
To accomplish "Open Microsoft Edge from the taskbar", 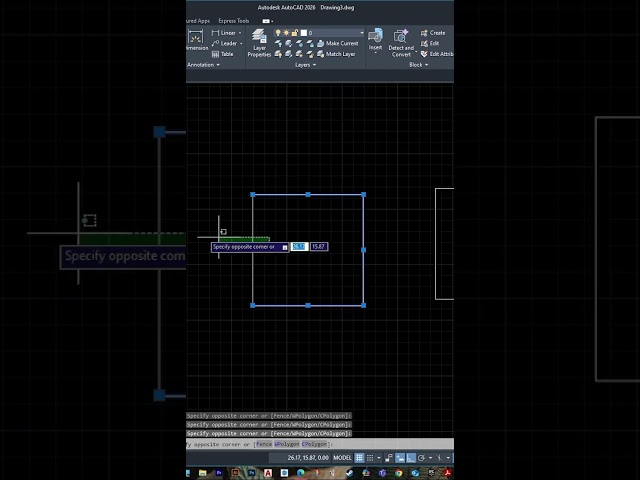I will coord(301,473).
